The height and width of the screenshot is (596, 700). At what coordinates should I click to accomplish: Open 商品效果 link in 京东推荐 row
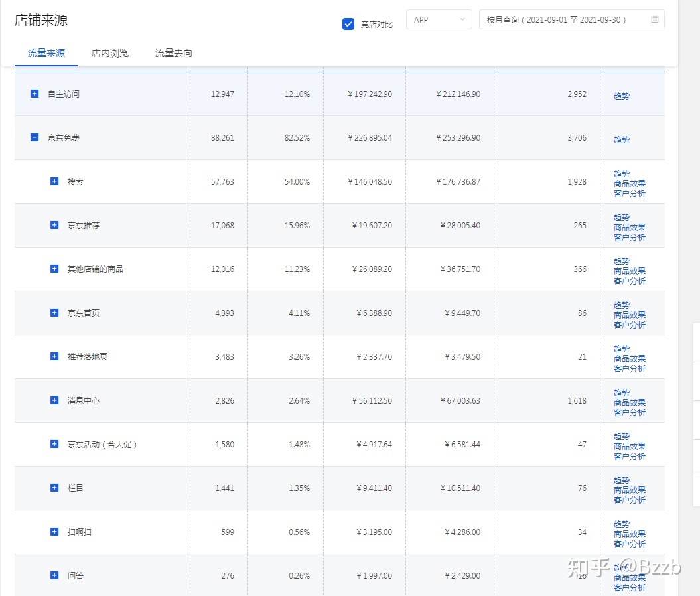630,227
